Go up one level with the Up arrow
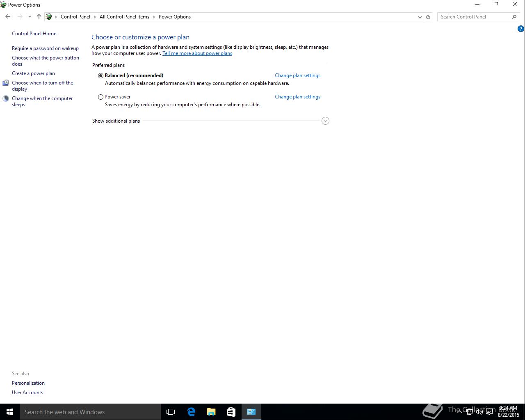 pos(39,17)
